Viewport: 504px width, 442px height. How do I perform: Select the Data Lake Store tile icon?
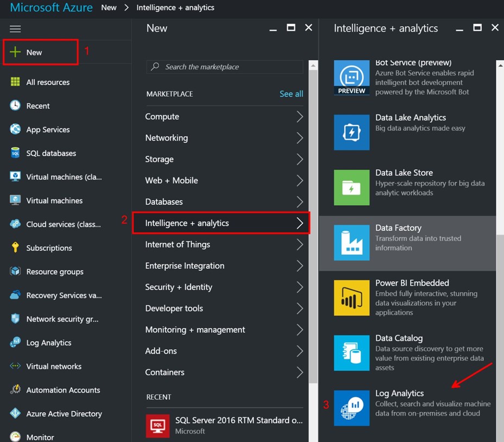click(351, 187)
